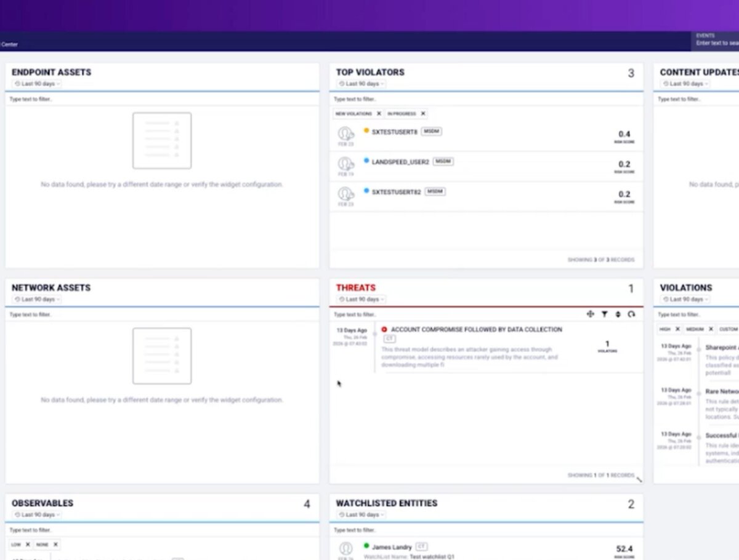Click the Top Violators widget title
This screenshot has height=560, width=739.
[x=370, y=72]
